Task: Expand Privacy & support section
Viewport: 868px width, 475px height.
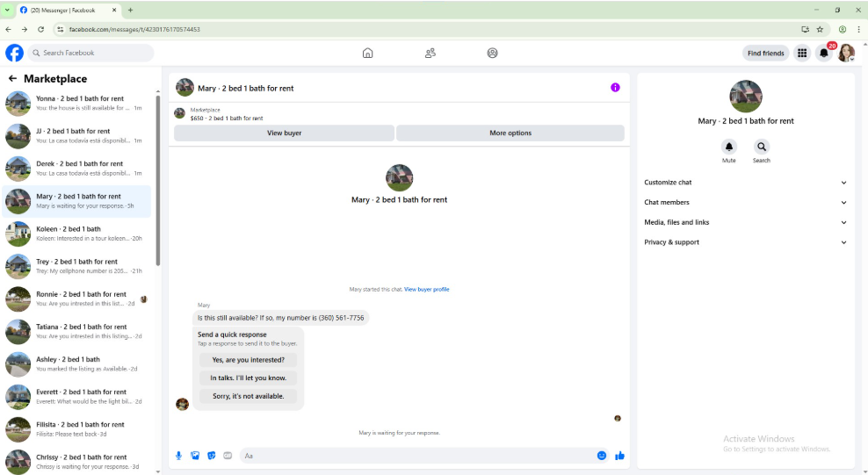Action: [745, 242]
